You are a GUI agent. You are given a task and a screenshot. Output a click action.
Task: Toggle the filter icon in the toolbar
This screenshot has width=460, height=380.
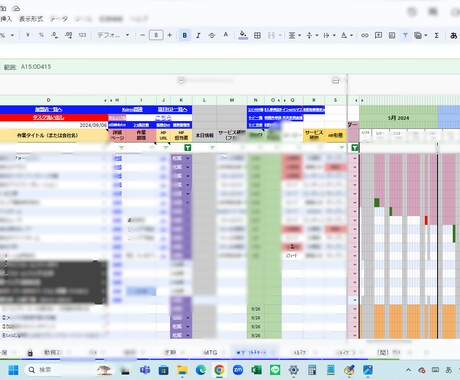405,35
